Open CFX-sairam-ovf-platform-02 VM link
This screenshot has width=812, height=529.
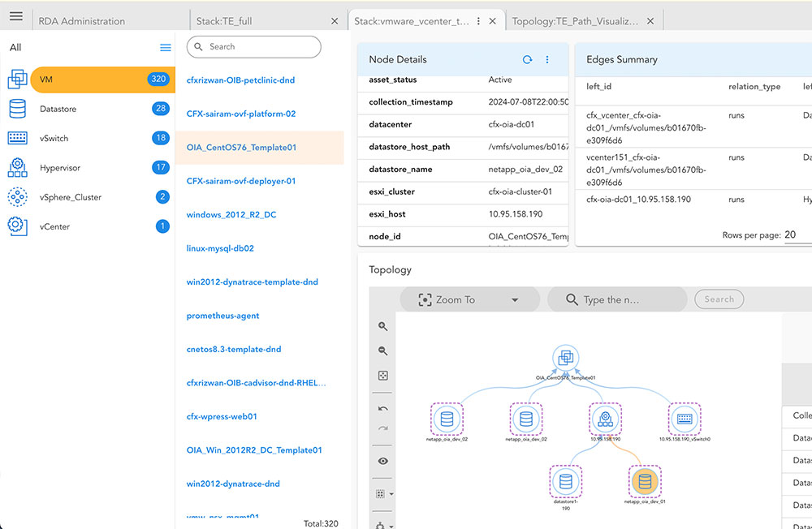pos(241,114)
